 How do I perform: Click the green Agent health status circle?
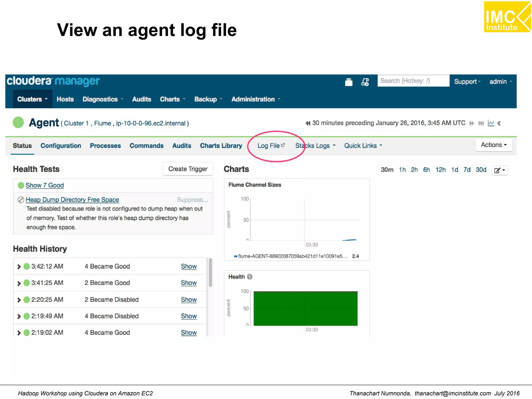[18, 123]
